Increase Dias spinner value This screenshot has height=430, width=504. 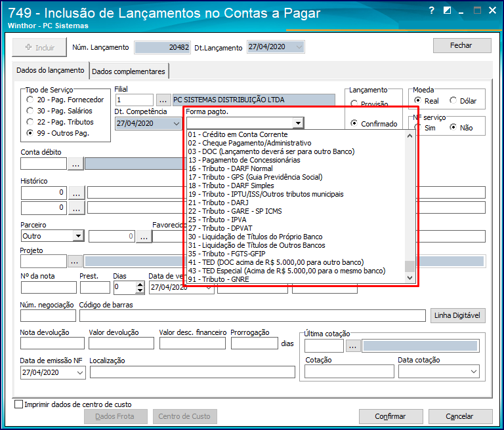pos(140,284)
